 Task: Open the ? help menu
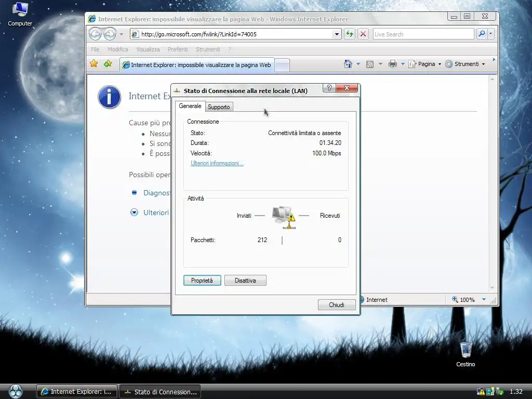coord(230,49)
